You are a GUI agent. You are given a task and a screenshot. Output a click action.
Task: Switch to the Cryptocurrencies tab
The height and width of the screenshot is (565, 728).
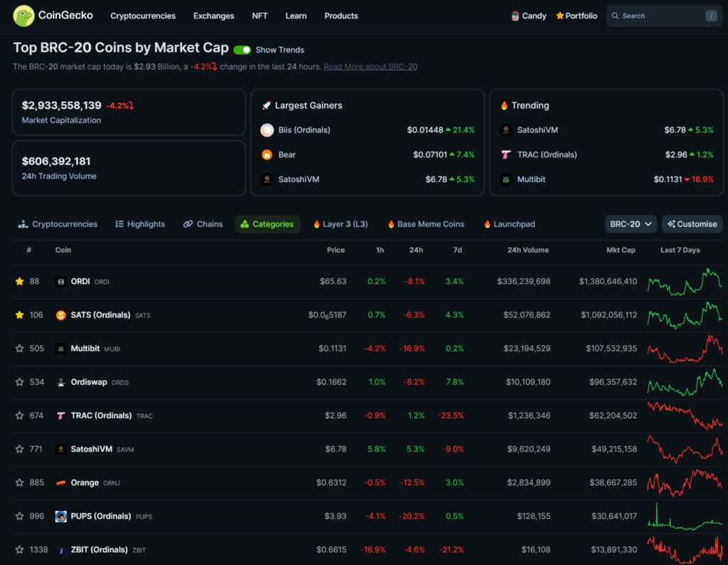coord(58,224)
